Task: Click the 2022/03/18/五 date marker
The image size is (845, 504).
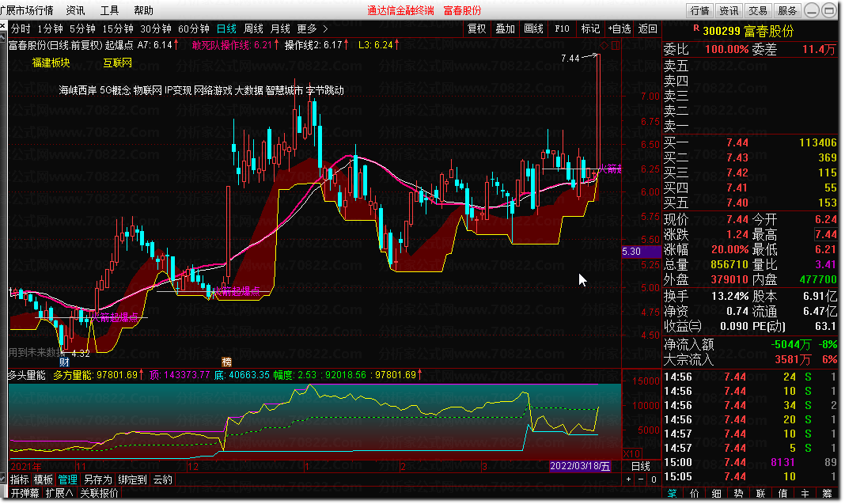Action: tap(580, 466)
